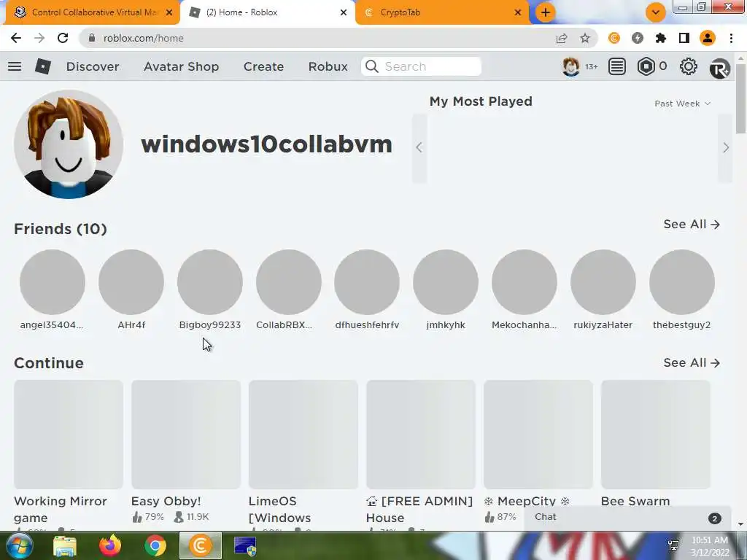The width and height of the screenshot is (747, 560).
Task: Select the Home - Roblox tab
Action: (x=268, y=12)
